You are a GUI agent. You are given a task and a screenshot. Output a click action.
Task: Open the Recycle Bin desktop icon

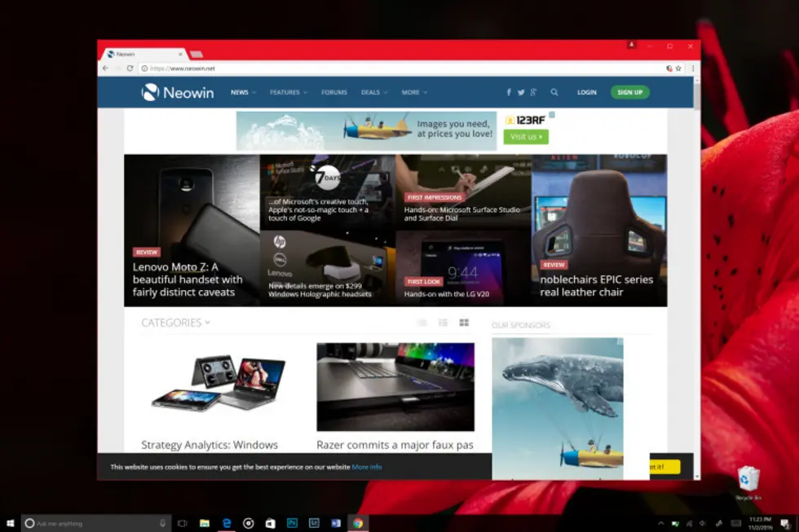pyautogui.click(x=748, y=482)
